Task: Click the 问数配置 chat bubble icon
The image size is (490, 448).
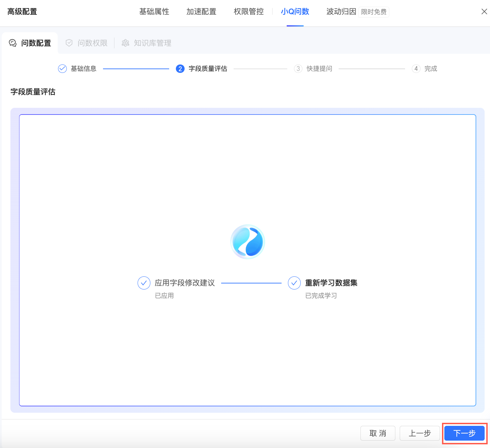Action: pos(13,43)
